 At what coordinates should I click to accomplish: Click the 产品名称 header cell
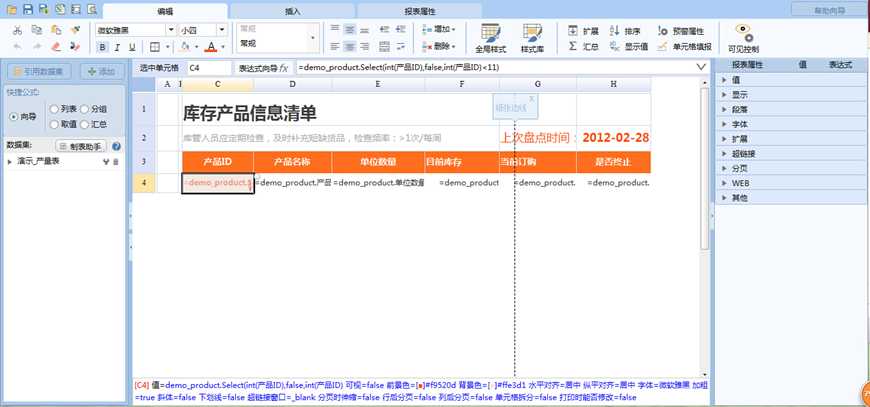point(292,162)
